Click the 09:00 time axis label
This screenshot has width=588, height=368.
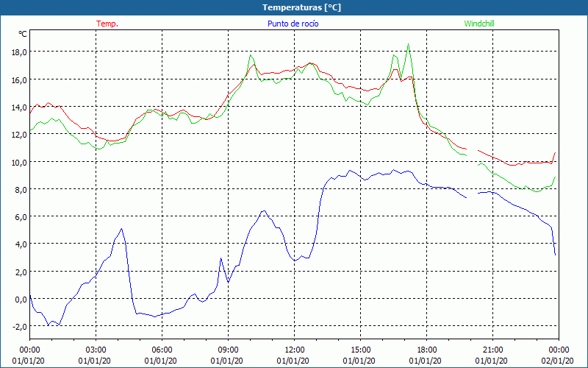(228, 350)
